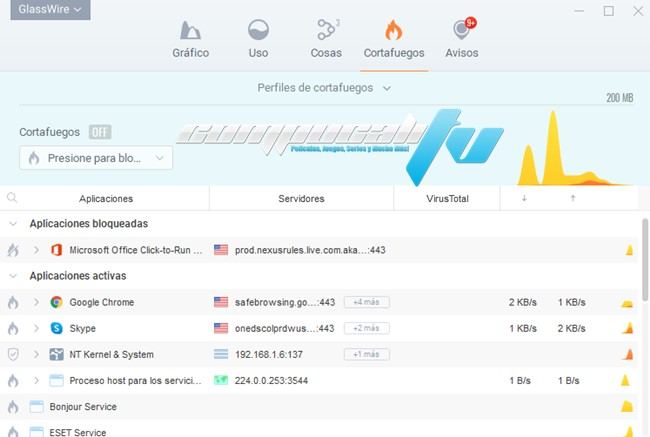Expand Proceso host para los servicios row
The width and height of the screenshot is (650, 437).
click(36, 381)
